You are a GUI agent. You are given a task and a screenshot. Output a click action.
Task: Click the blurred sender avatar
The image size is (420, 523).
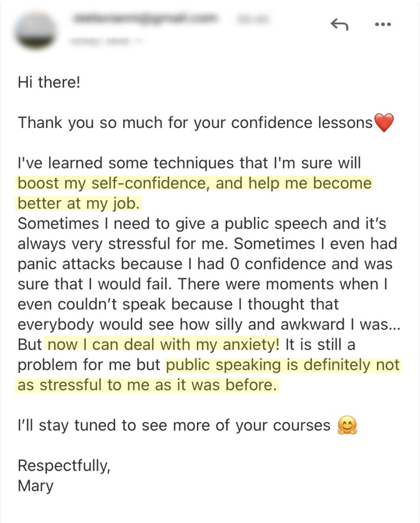[36, 31]
